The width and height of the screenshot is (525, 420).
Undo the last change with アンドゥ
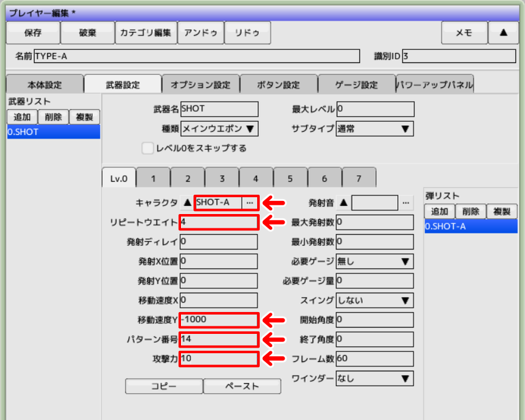(x=201, y=32)
